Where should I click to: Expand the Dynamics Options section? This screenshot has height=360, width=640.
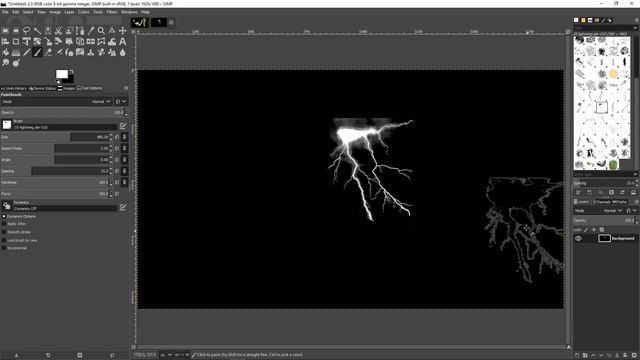pos(4,216)
